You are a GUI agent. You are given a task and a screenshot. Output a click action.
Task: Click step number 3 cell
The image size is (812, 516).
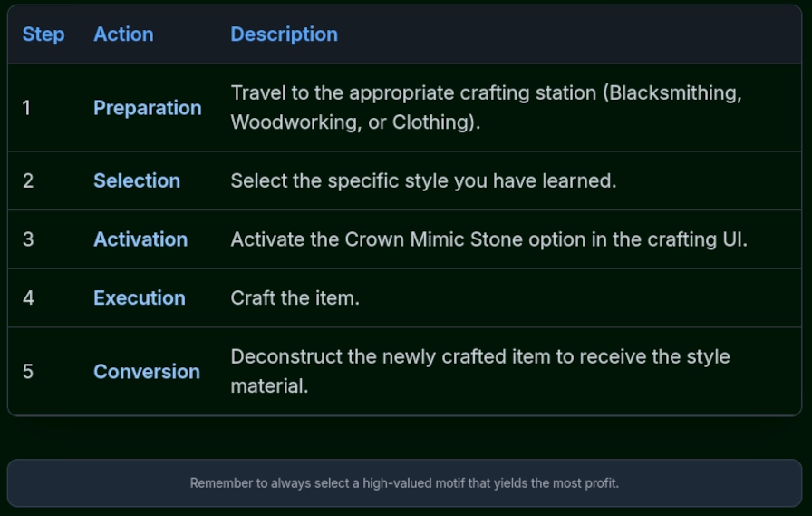[x=28, y=239]
